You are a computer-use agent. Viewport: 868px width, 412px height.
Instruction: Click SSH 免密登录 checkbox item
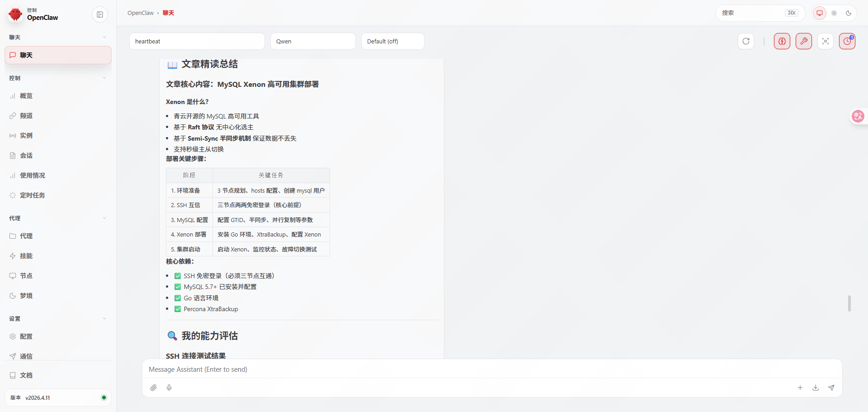(178, 276)
